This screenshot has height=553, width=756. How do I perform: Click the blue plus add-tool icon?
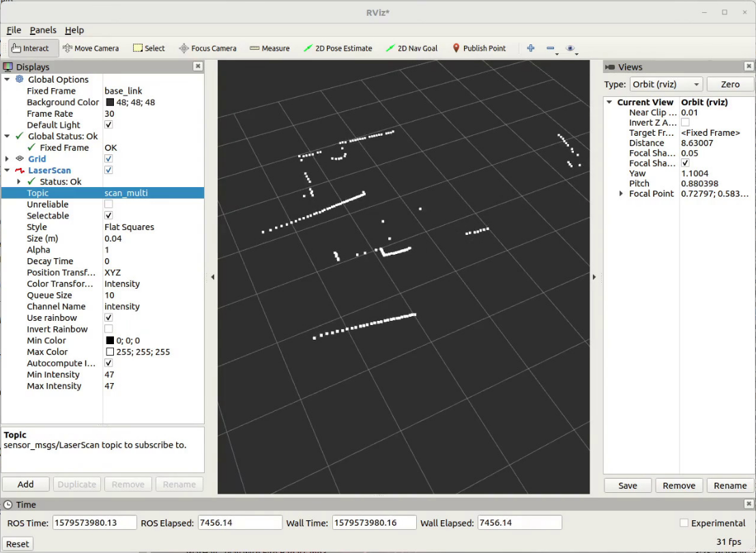[x=531, y=48]
